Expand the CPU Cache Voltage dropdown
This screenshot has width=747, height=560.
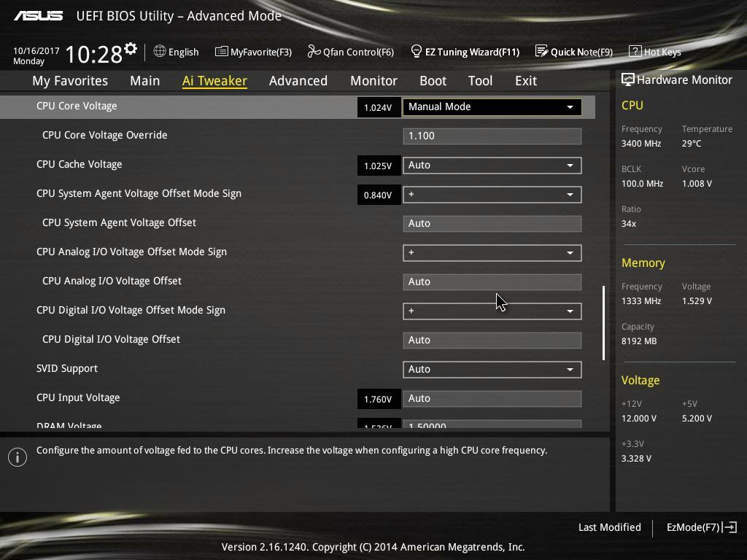(492, 166)
